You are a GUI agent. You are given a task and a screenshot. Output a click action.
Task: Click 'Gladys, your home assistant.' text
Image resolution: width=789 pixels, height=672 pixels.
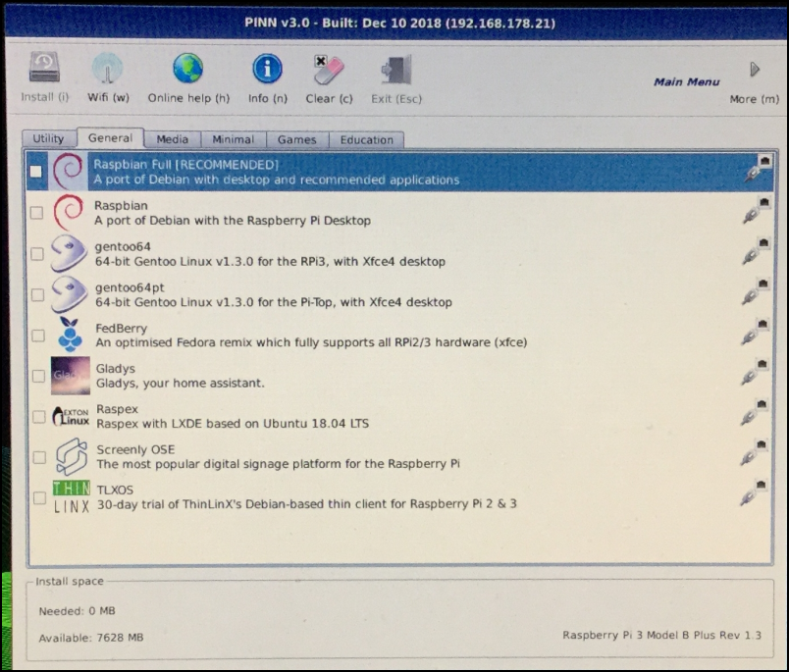click(x=181, y=384)
